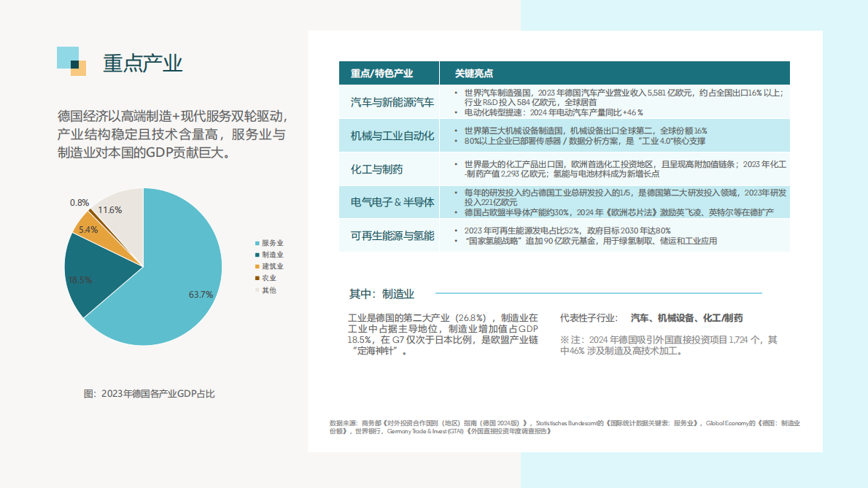The image size is (868, 488).
Task: Click the note starting ※ 注：2024 年德国吸引外国
Action: point(669,345)
